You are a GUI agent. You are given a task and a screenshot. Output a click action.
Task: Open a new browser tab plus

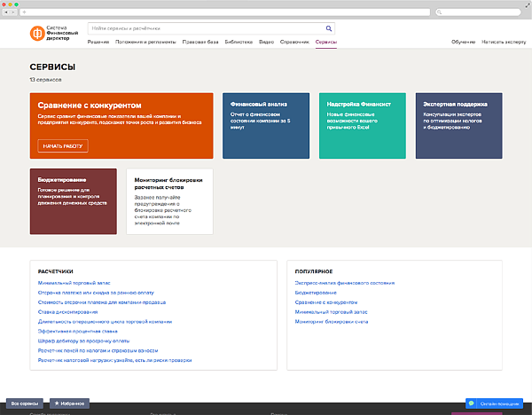click(x=24, y=12)
